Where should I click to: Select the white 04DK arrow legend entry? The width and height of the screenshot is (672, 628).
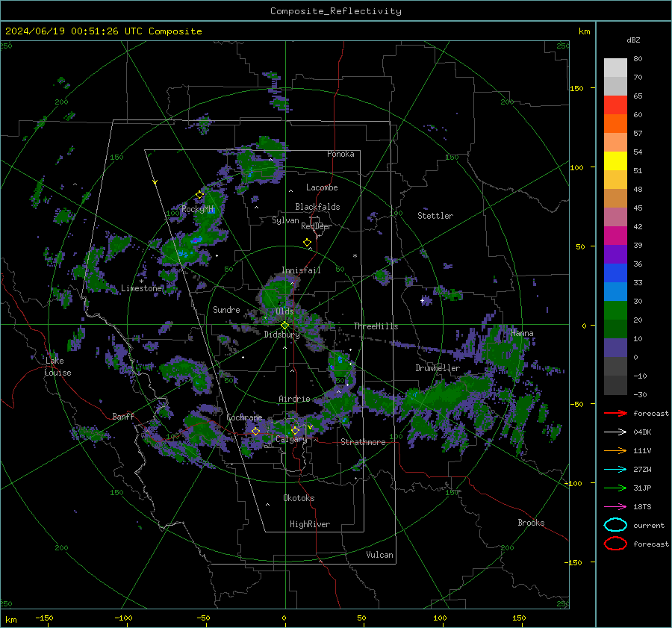coord(615,432)
